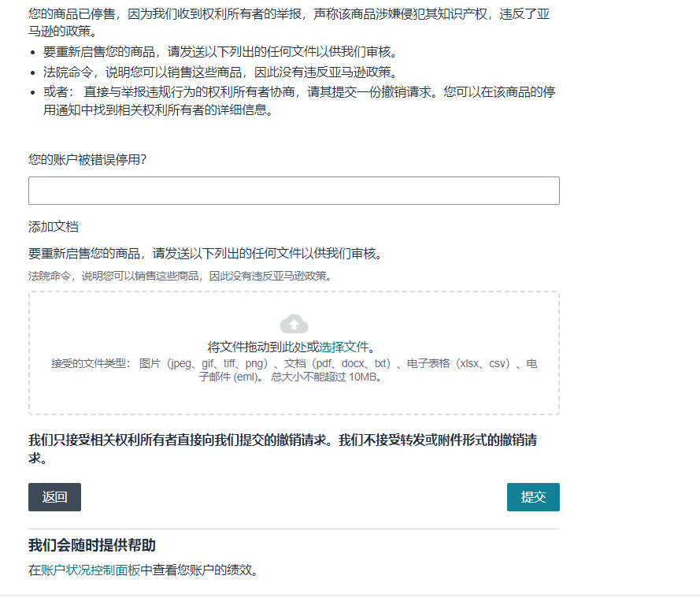The width and height of the screenshot is (700, 598).
Task: Click bullet 或者：直接与举报违规行为的权利所有者协商
Action: pos(299,101)
